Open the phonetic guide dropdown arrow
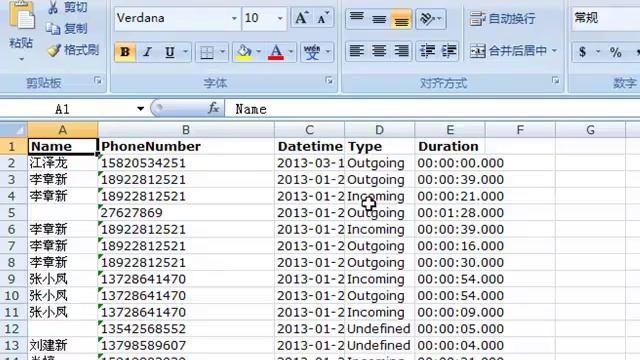 [328, 52]
